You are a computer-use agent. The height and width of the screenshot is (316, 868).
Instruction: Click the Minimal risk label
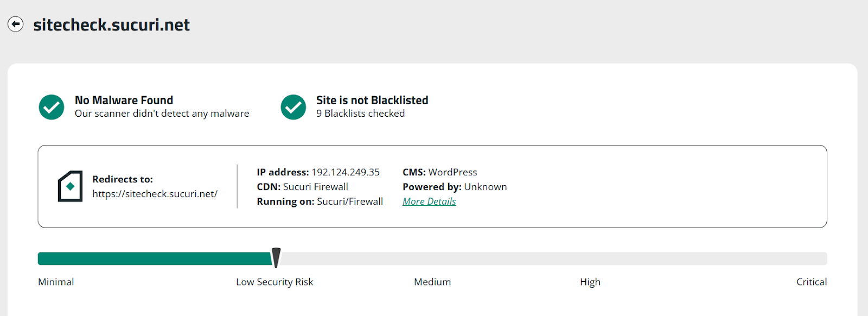pos(55,282)
